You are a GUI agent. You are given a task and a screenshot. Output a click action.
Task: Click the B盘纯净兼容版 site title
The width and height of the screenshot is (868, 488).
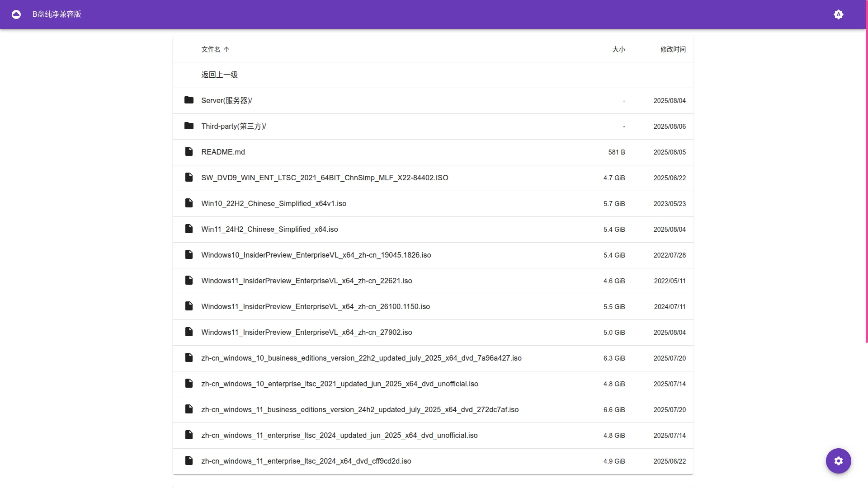[x=57, y=14]
